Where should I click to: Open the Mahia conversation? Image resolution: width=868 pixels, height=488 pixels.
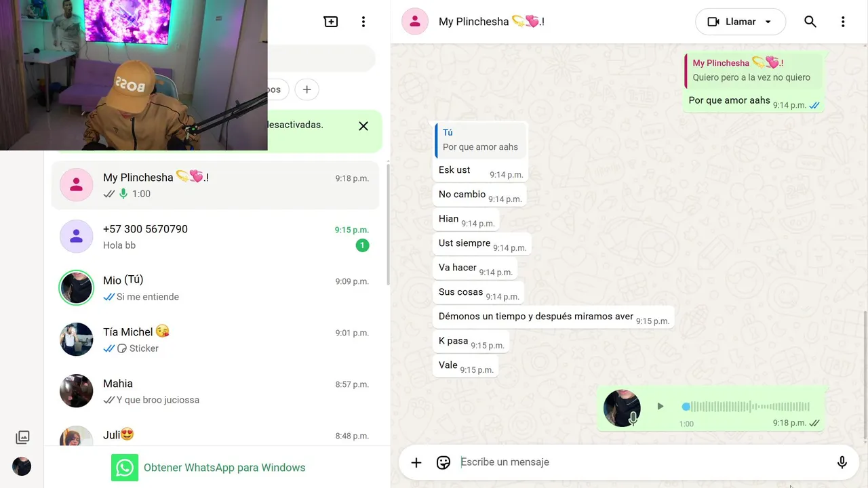[x=215, y=392]
